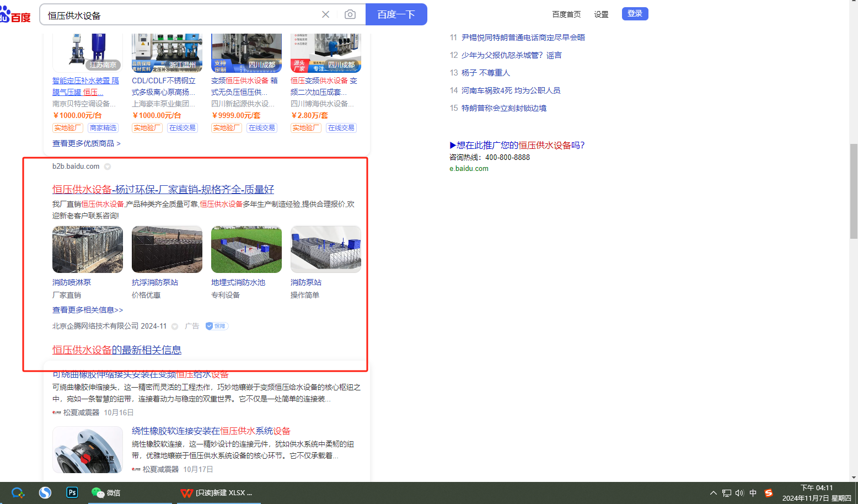Screen dimensions: 858x504
Task: Open 恒压供水设备的最新相关信息 link
Action: point(117,350)
